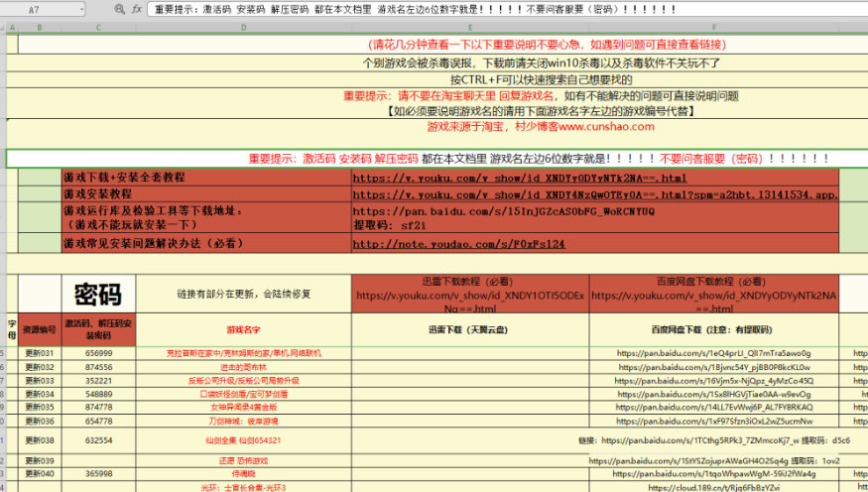Select game name 女神异闻录4黄金版

(244, 408)
